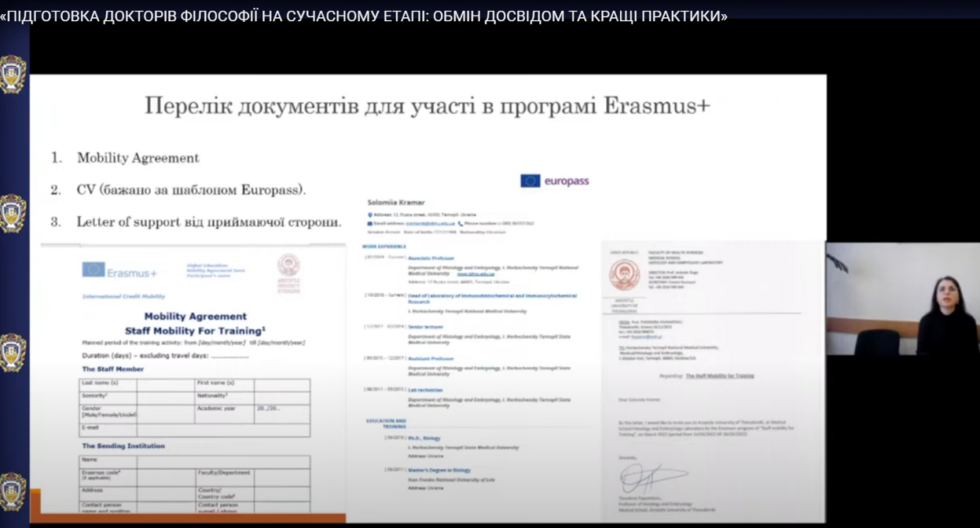Click the address pin icon in the CV
This screenshot has height=528, width=980.
click(x=370, y=215)
